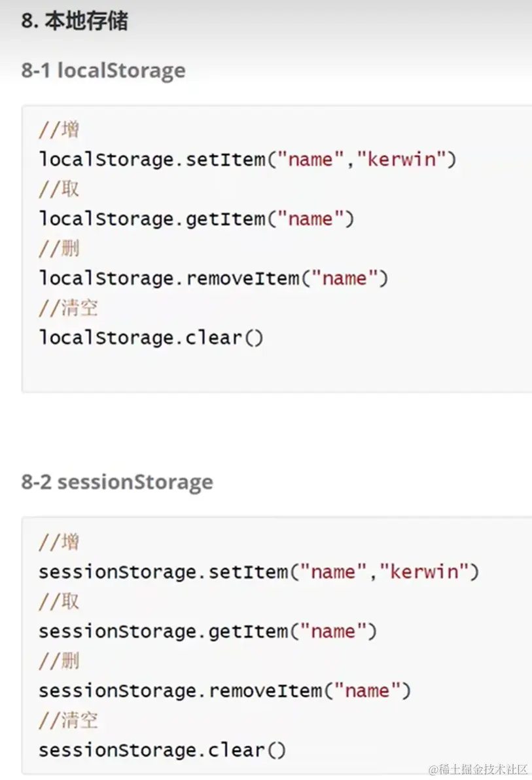Select the "8-1 localStorage" subheading
The width and height of the screenshot is (532, 780).
tap(103, 70)
